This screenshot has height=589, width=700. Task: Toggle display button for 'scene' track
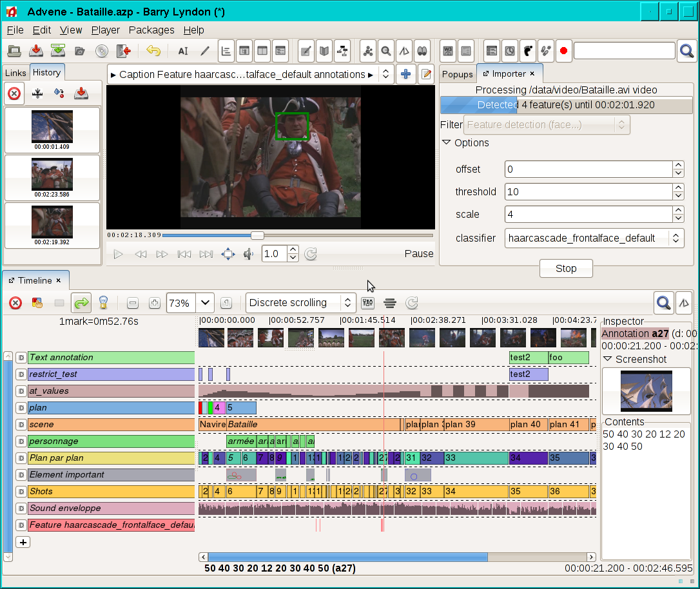pos(21,425)
